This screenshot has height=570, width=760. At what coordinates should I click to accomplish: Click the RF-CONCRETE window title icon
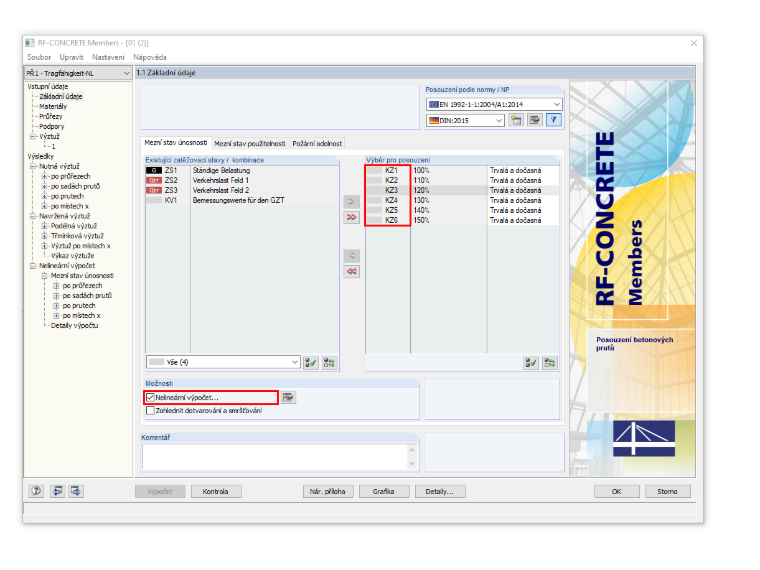pos(30,43)
